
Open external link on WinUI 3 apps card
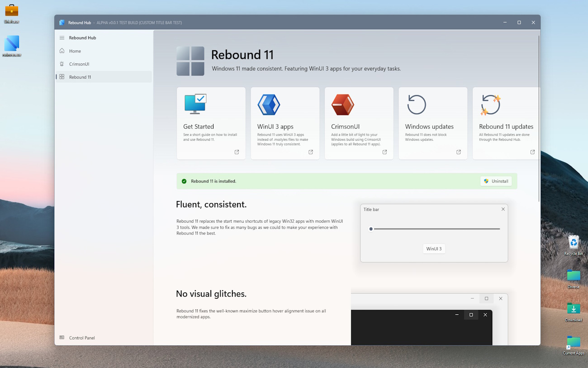311,152
